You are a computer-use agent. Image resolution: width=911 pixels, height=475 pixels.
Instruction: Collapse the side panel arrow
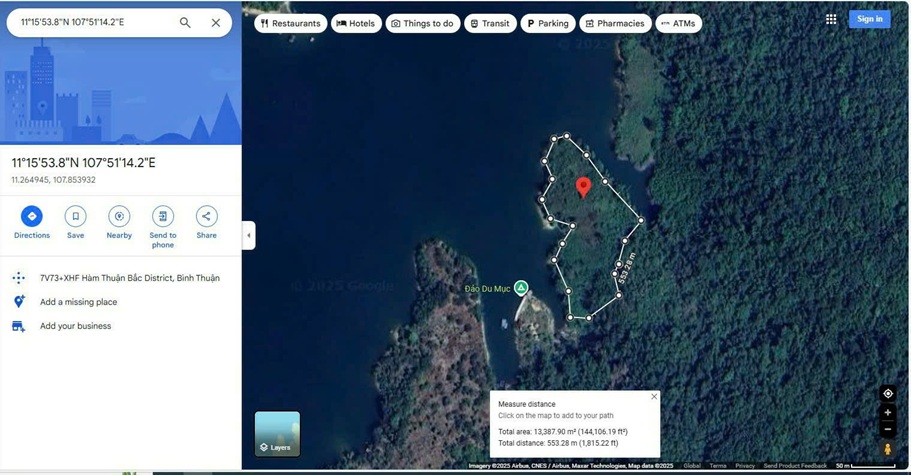coord(249,235)
